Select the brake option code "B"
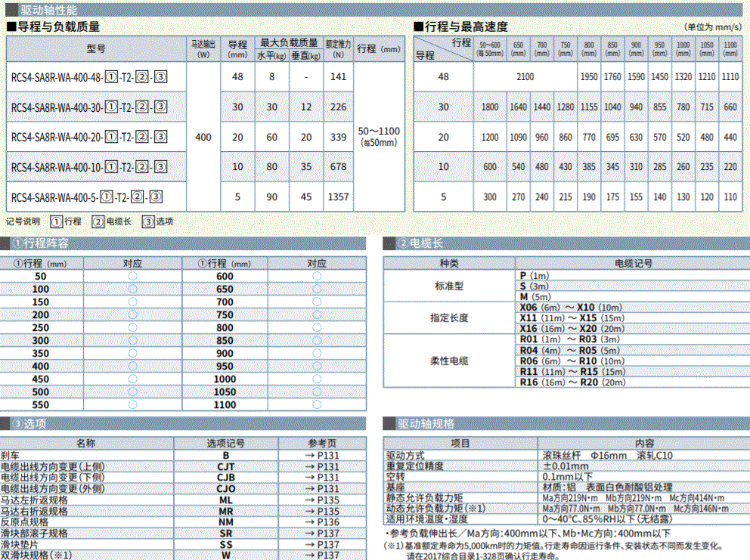Image resolution: width=750 pixels, height=560 pixels. coord(226,456)
